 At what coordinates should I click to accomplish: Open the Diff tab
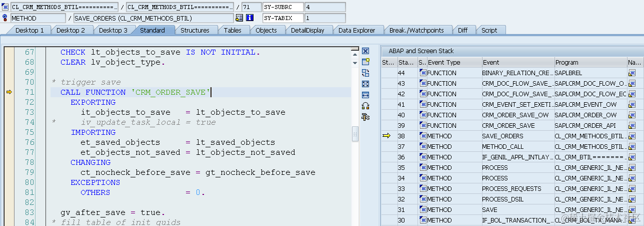(462, 30)
